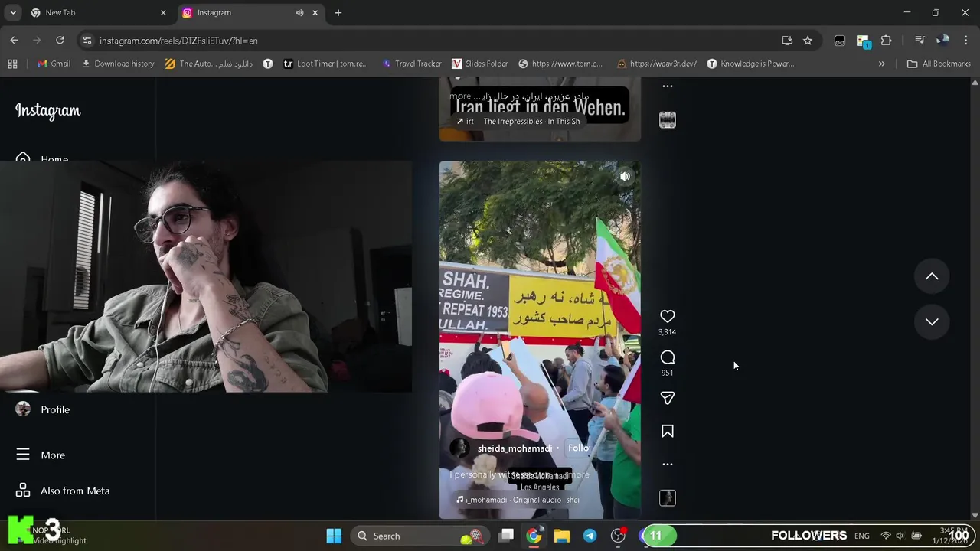
Task: Like the sheida_mohamadi reel with the heart icon
Action: click(667, 316)
